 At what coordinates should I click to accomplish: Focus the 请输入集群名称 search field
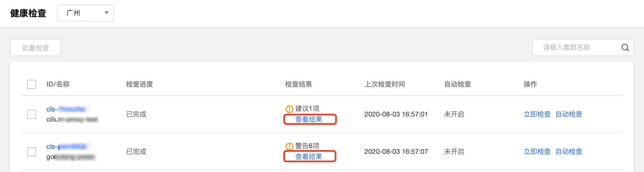point(577,48)
